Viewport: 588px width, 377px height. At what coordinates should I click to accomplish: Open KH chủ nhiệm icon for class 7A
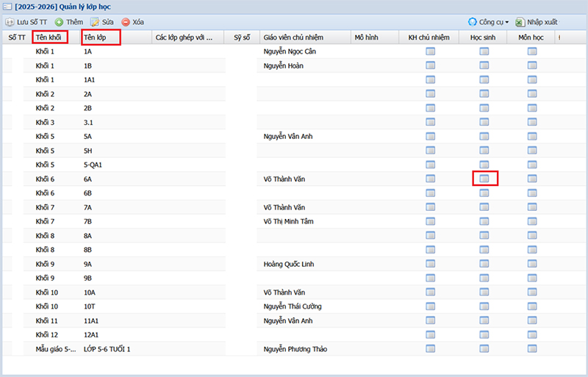coord(431,207)
